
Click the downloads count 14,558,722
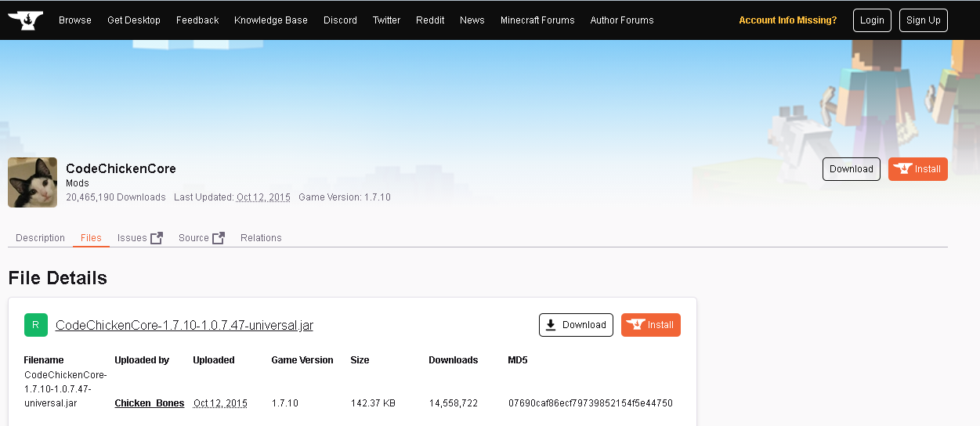pos(454,403)
